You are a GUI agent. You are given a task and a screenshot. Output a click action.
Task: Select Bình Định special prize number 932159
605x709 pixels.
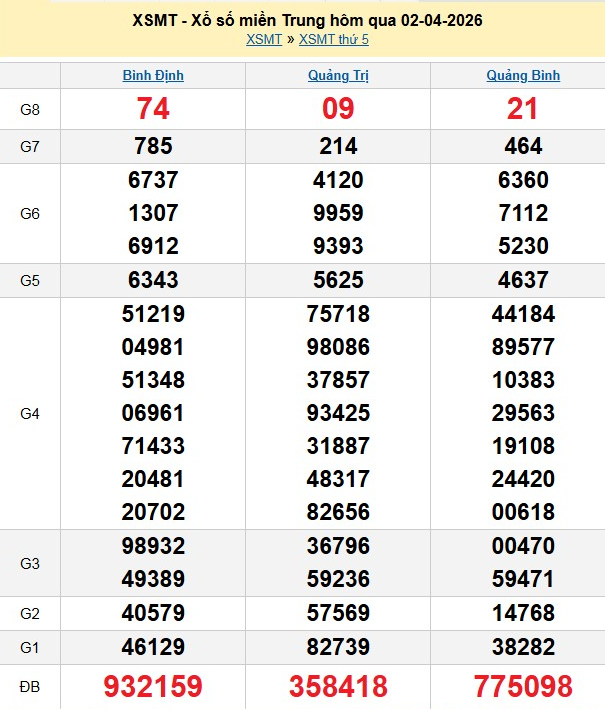[153, 686]
